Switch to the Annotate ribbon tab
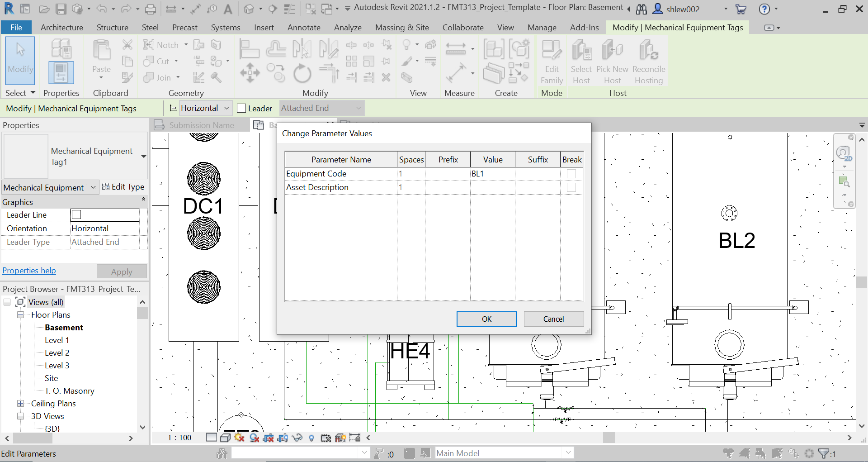The image size is (868, 462). [x=304, y=27]
